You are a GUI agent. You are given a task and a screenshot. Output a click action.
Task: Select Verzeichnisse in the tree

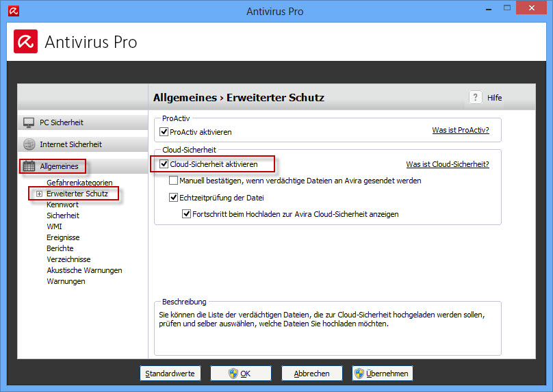pos(68,259)
